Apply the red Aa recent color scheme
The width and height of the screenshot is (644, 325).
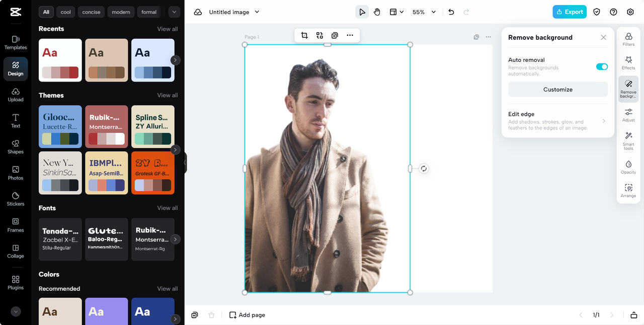(60, 60)
